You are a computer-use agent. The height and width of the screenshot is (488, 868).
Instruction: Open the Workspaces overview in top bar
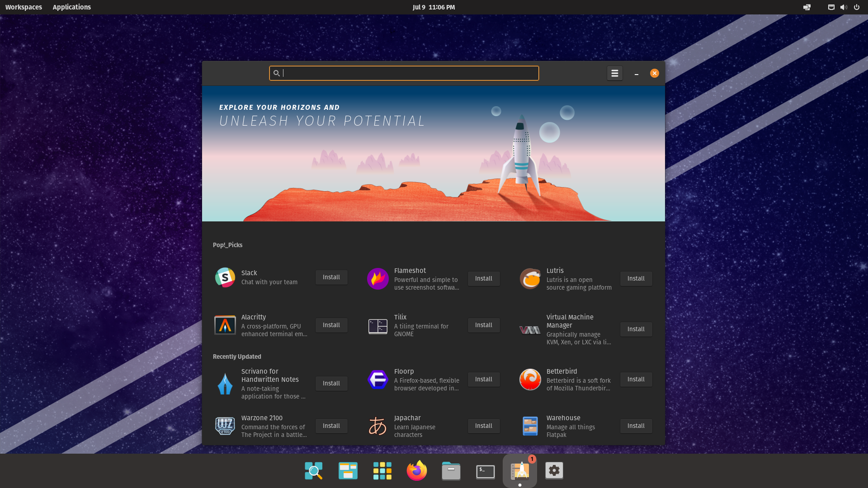pos(24,7)
